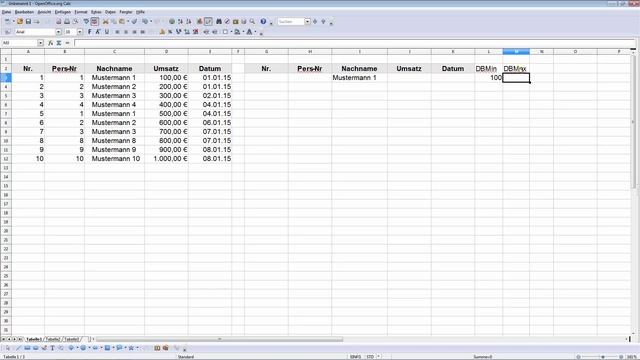Expand the search toolbar dropdown arrow
The height and width of the screenshot is (360, 640).
tap(307, 21)
